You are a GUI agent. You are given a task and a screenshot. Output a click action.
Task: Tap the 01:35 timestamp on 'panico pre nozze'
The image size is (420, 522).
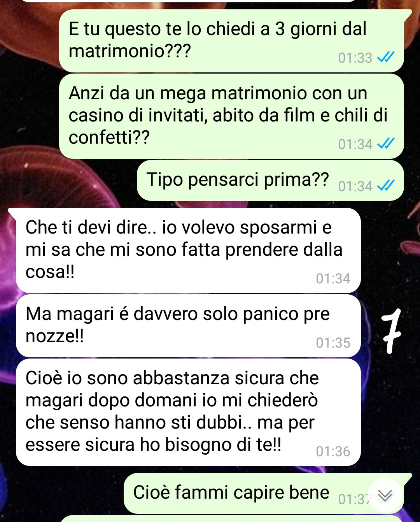333,343
